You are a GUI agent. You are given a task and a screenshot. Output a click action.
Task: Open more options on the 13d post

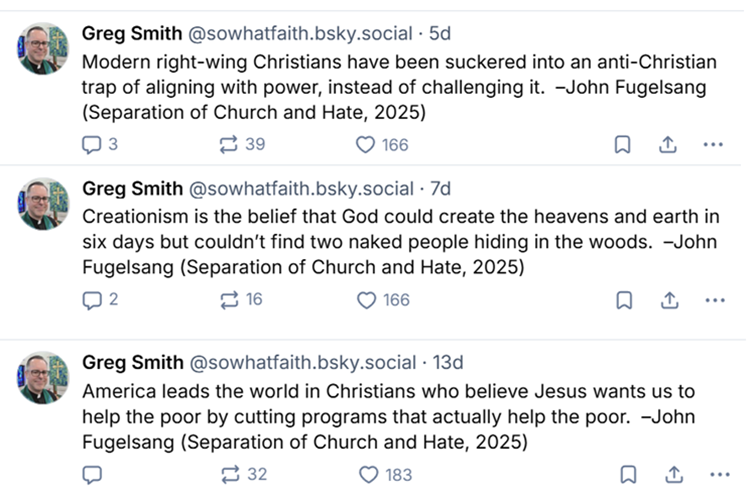[712, 474]
